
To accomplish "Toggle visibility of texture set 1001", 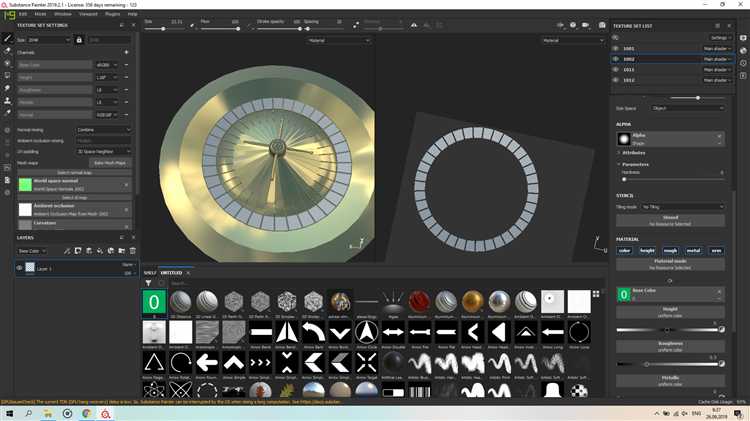I will point(616,48).
